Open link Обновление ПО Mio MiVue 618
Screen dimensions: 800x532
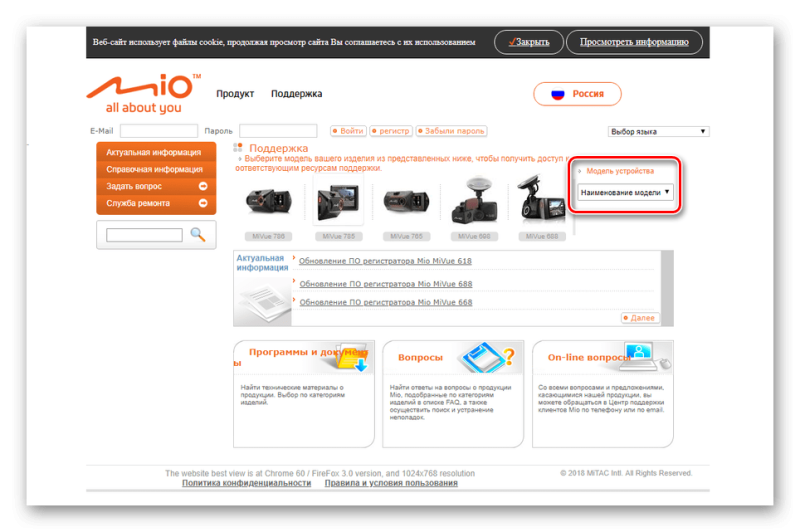click(385, 261)
